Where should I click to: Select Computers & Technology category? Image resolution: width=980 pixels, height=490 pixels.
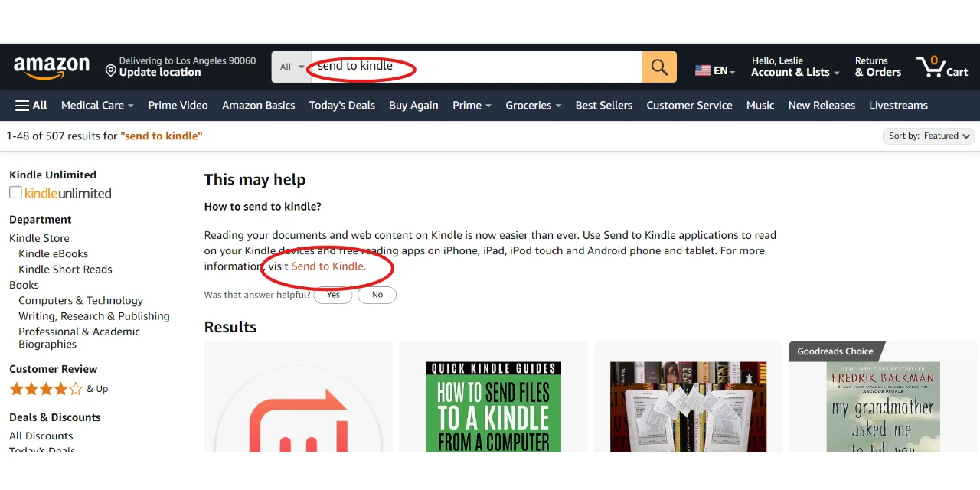click(x=80, y=301)
